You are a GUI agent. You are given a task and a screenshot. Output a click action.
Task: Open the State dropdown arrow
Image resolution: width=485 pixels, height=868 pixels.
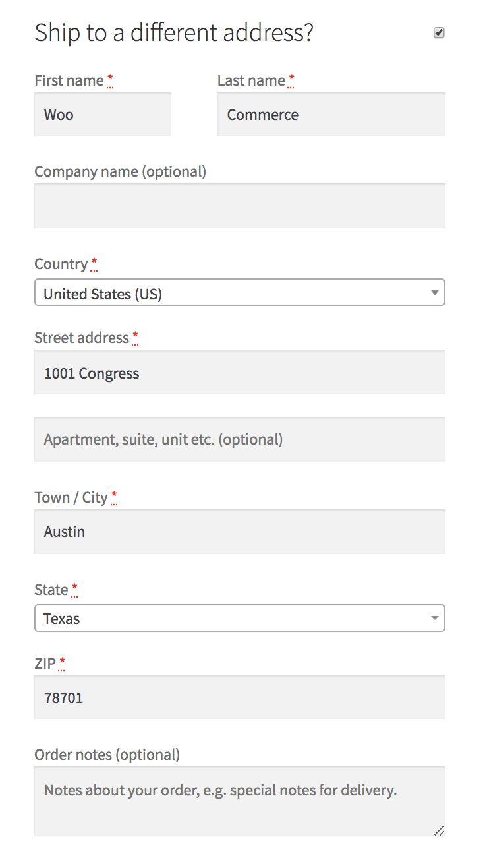[434, 618]
